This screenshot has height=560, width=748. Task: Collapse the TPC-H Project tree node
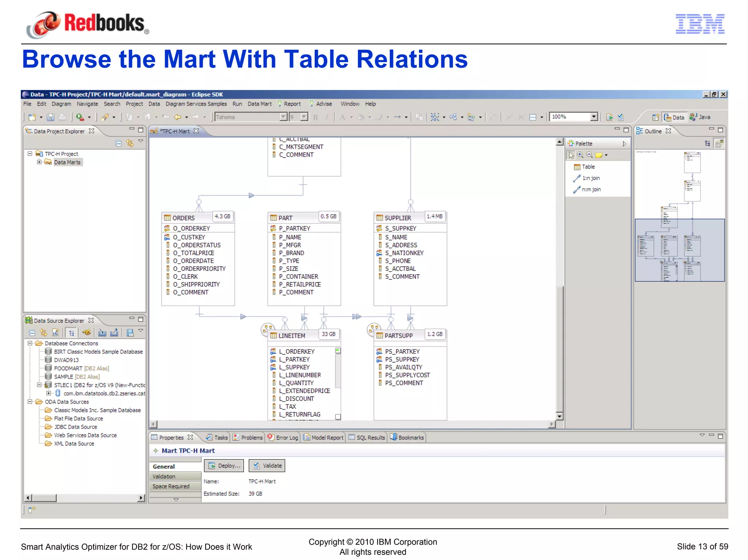[30, 154]
